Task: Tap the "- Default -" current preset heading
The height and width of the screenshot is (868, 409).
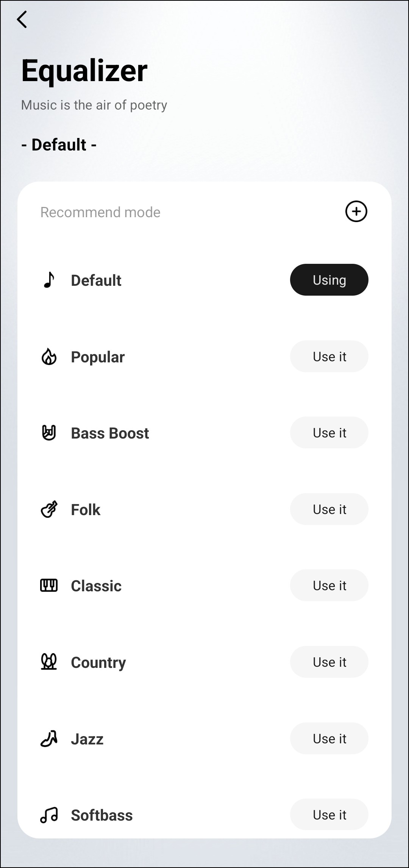Action: coord(59,145)
